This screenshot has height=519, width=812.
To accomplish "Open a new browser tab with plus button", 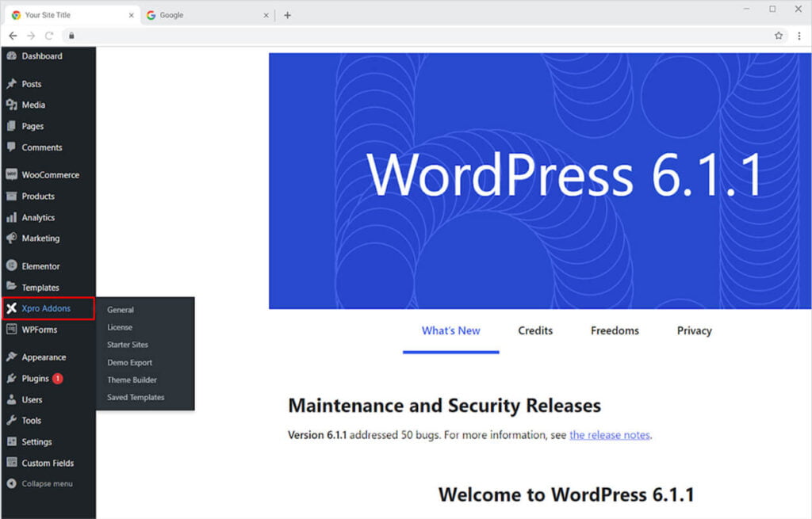I will [x=287, y=15].
